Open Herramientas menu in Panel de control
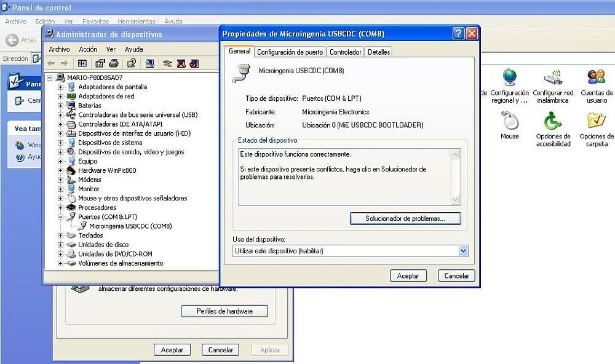 (x=137, y=22)
